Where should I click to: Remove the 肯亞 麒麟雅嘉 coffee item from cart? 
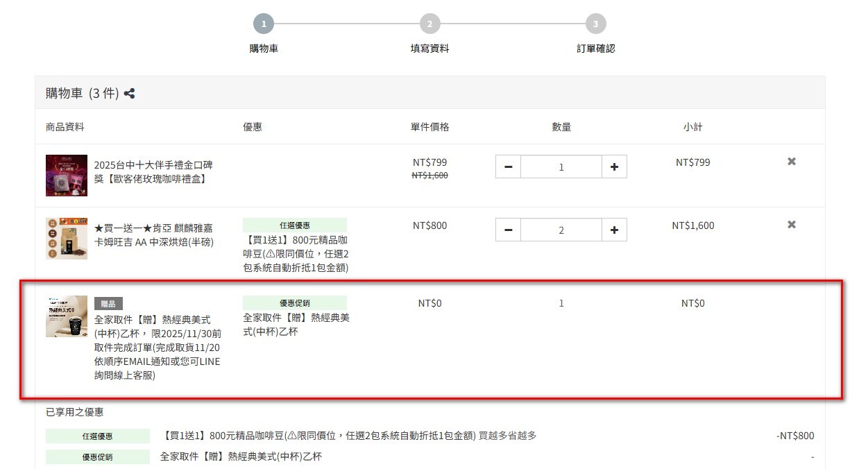(791, 225)
